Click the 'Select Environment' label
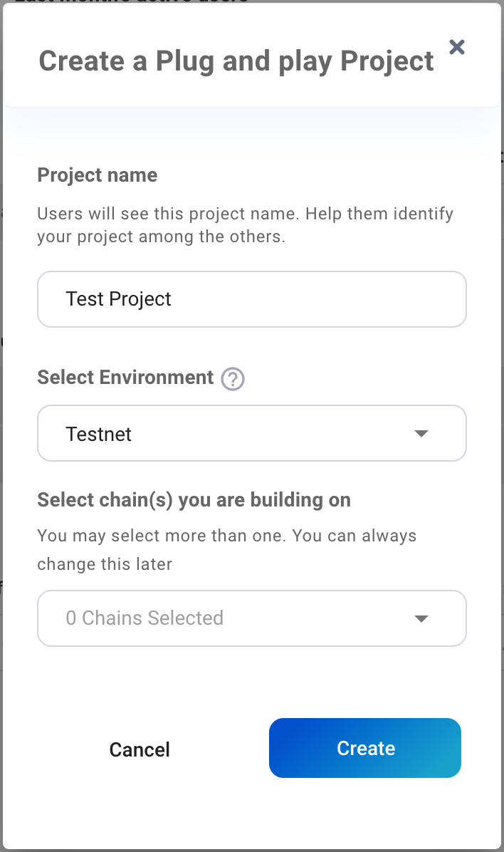The image size is (504, 852). click(125, 378)
